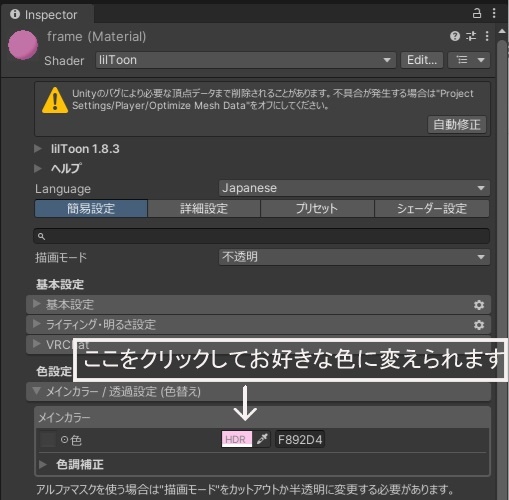Screen dimensions: 509x500
Task: Click the frame (Material) title text
Action: 96,36
